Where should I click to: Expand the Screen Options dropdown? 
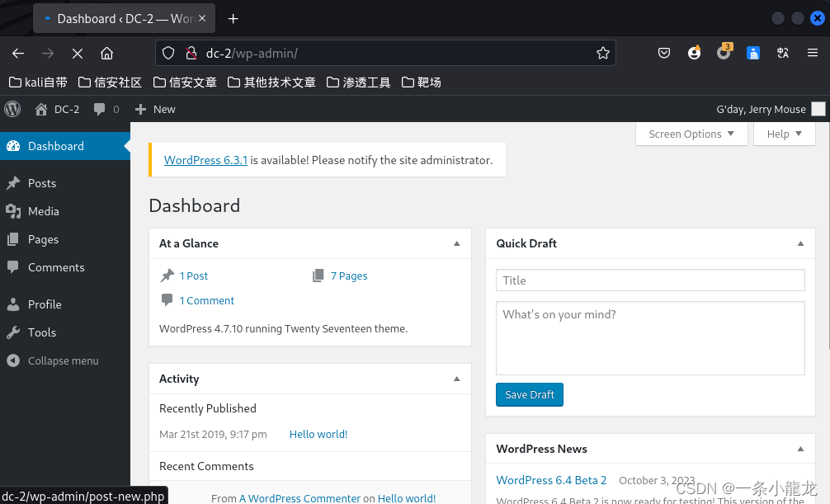[691, 134]
